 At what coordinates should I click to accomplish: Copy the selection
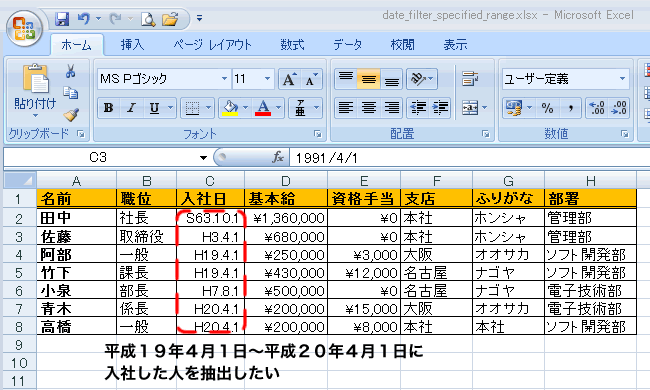point(70,93)
